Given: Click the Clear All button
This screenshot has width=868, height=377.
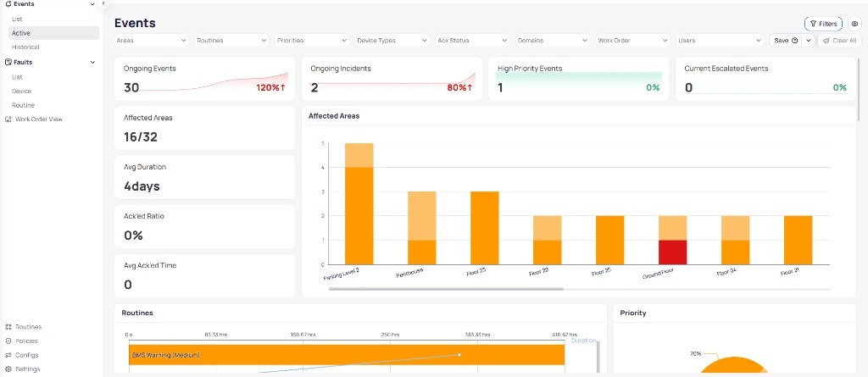Looking at the screenshot, I should pyautogui.click(x=839, y=41).
